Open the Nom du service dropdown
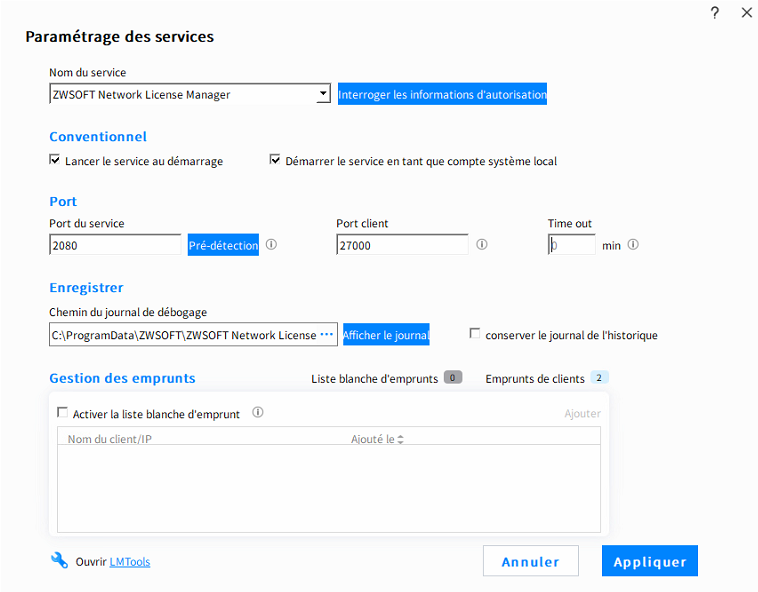The image size is (758, 592). (323, 94)
